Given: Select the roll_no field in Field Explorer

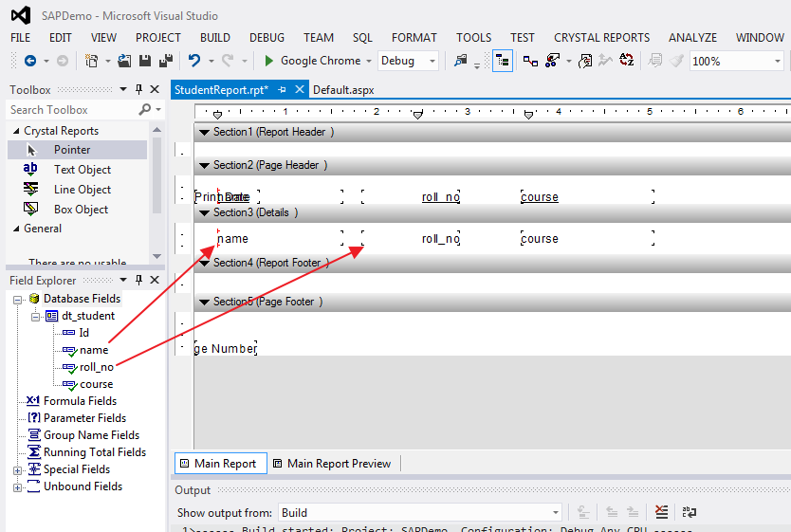Looking at the screenshot, I should (97, 367).
